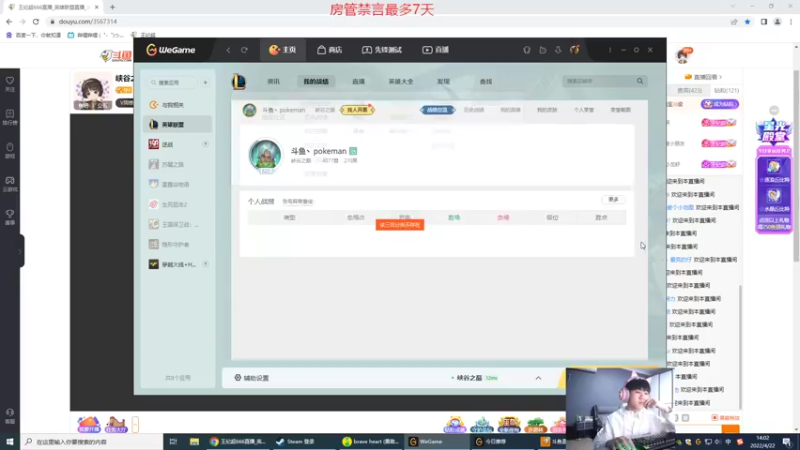This screenshot has width=800, height=450.
Task: Open WeGame 主页 home tab
Action: point(283,50)
